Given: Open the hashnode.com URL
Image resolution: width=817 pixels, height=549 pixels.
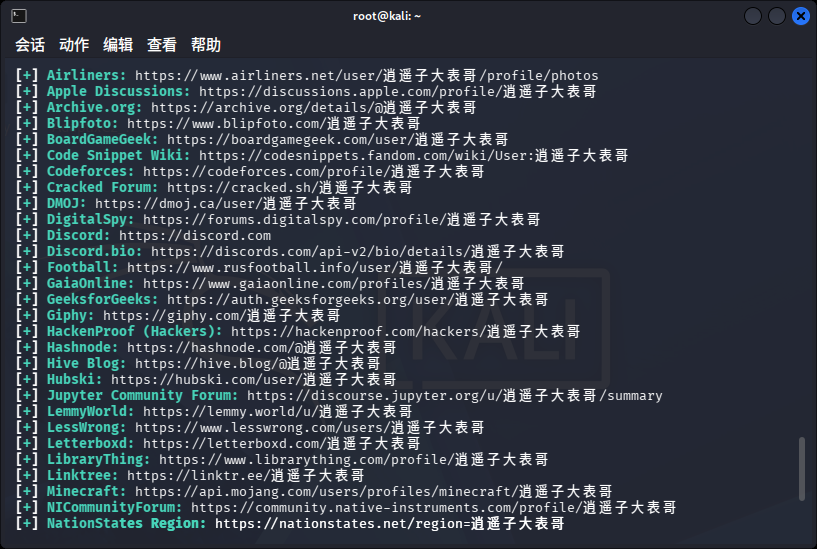Looking at the screenshot, I should 262,347.
